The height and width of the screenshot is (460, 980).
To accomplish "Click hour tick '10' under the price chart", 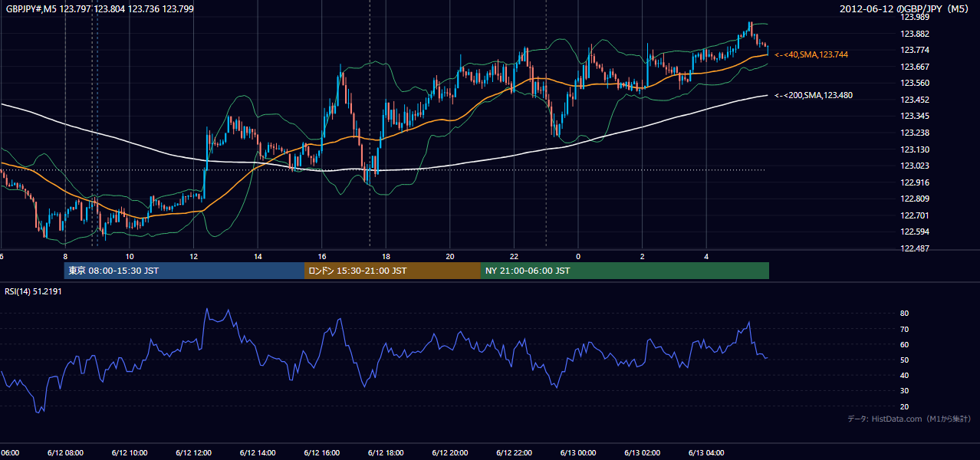I will click(x=130, y=257).
